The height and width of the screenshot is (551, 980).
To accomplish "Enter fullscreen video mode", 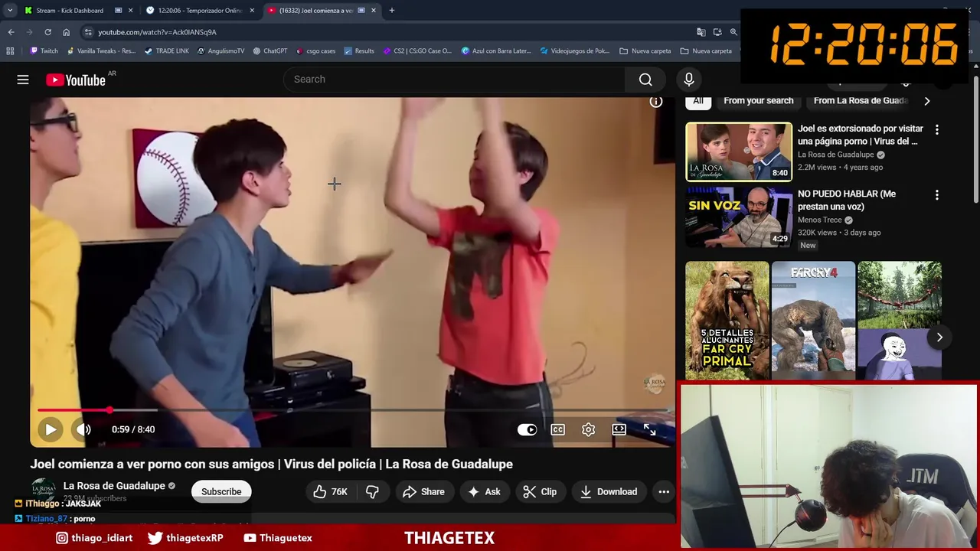I will click(x=649, y=429).
